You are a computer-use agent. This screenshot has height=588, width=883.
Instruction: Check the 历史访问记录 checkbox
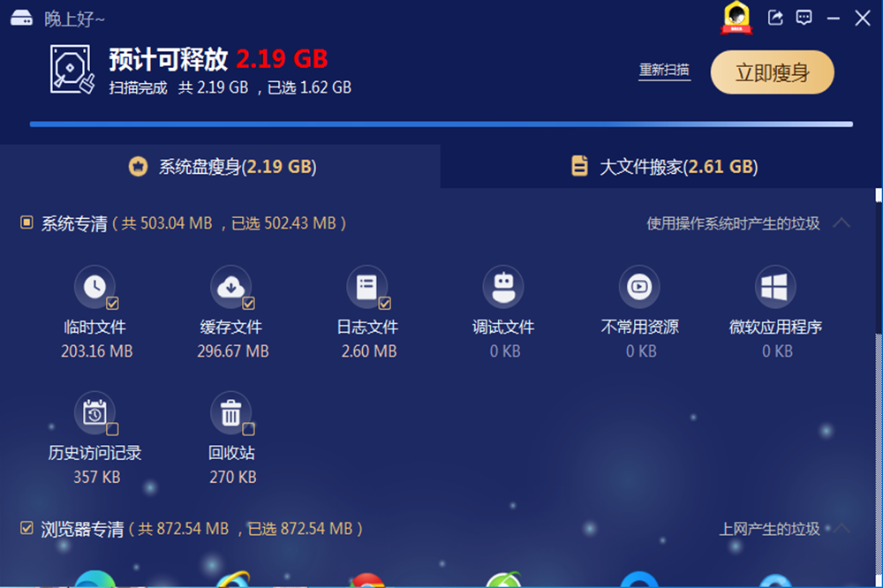coord(113,429)
